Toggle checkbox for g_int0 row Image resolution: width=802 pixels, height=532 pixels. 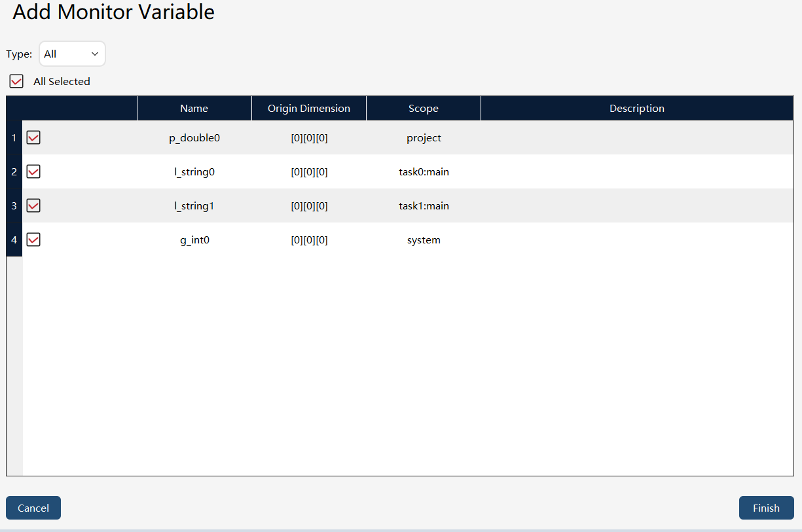click(33, 239)
